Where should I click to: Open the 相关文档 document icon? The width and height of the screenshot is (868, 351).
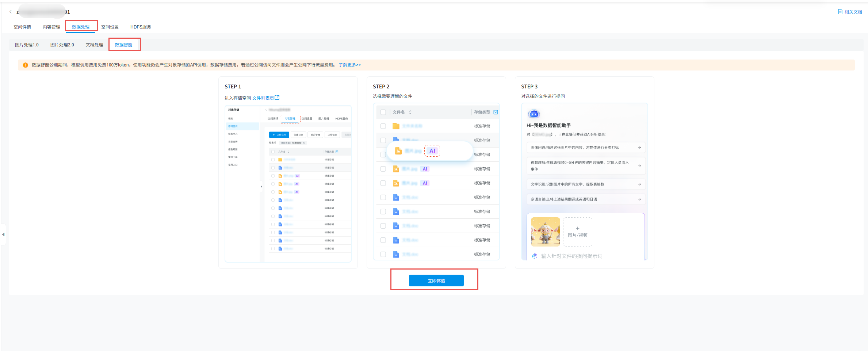840,12
